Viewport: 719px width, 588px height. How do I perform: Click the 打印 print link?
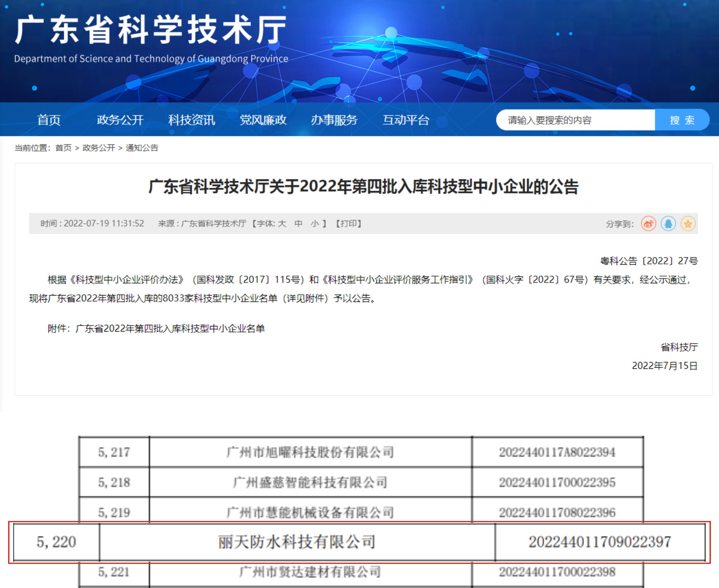[x=349, y=224]
